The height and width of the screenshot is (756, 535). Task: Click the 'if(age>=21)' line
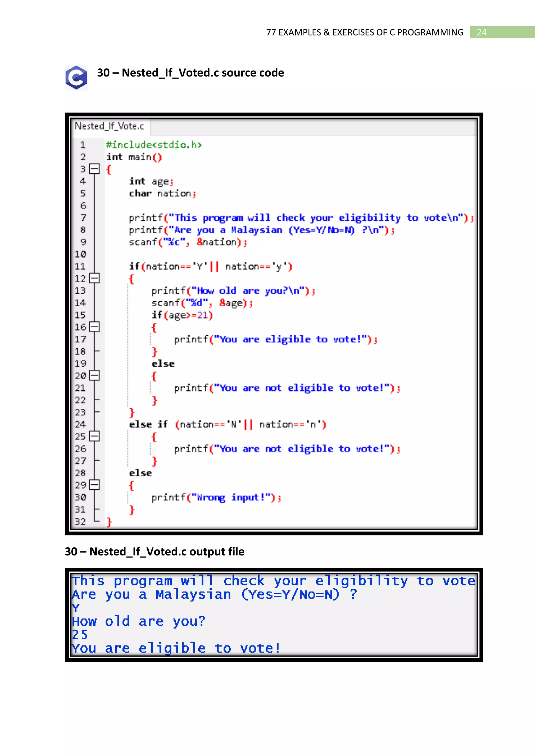tap(182, 315)
